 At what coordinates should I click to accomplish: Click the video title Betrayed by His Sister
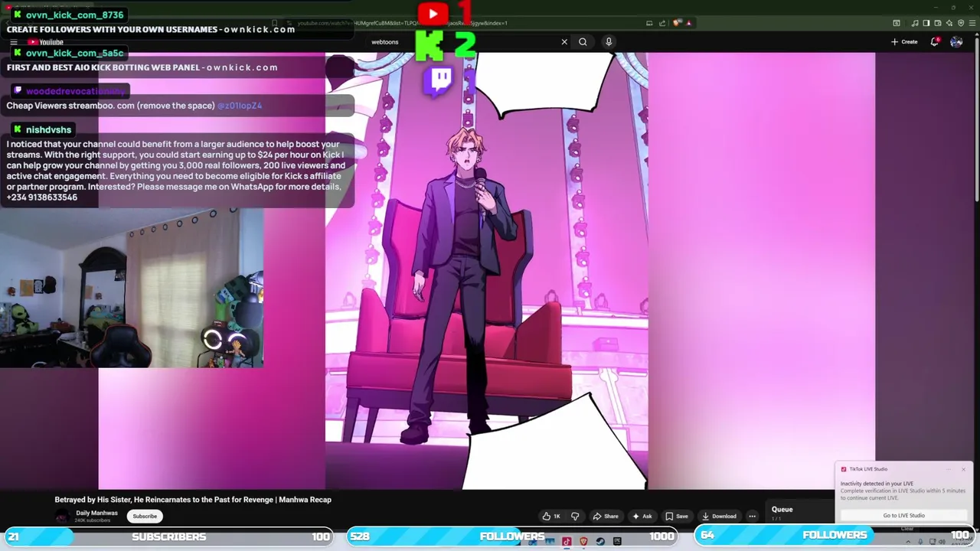pos(193,500)
